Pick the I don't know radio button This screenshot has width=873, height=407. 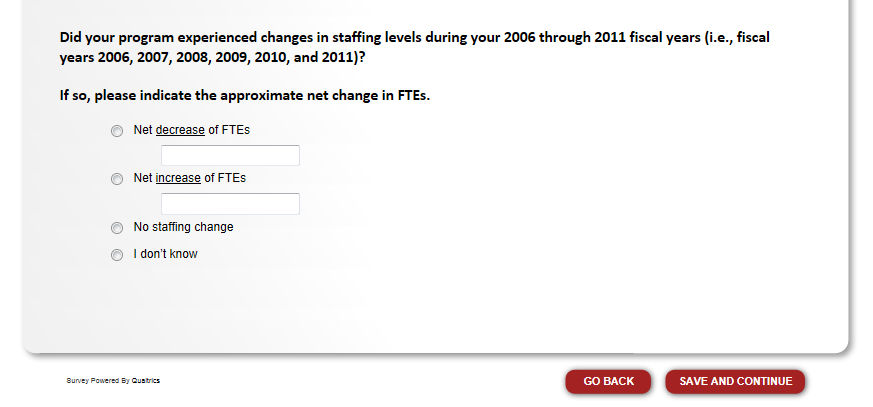[x=117, y=255]
